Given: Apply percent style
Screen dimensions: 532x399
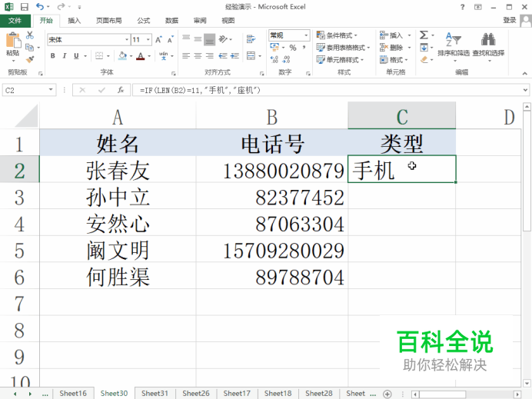Looking at the screenshot, I should click(293, 48).
